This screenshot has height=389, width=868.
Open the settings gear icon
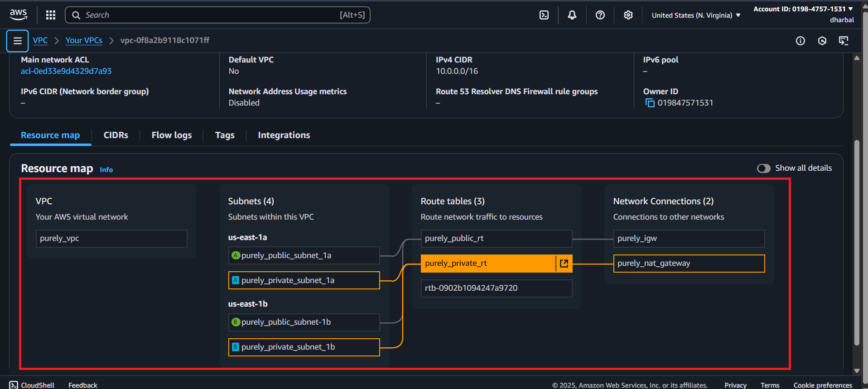pos(628,15)
